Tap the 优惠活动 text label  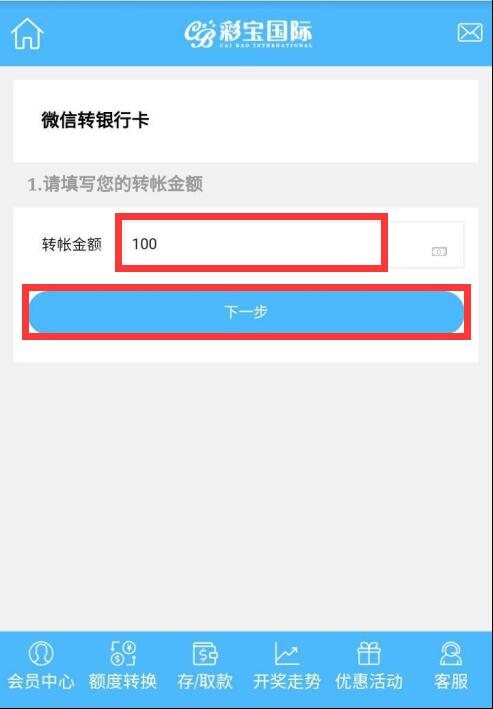pyautogui.click(x=369, y=681)
